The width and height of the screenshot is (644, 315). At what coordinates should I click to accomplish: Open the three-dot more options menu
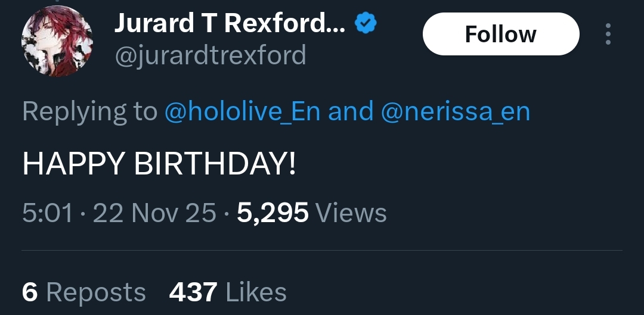coord(608,35)
